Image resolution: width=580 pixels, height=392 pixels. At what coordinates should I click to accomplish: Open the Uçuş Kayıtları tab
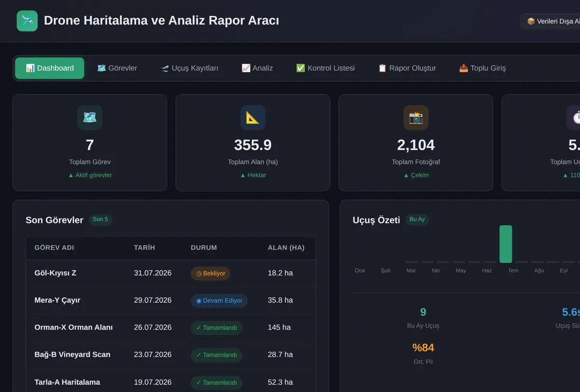pos(189,68)
